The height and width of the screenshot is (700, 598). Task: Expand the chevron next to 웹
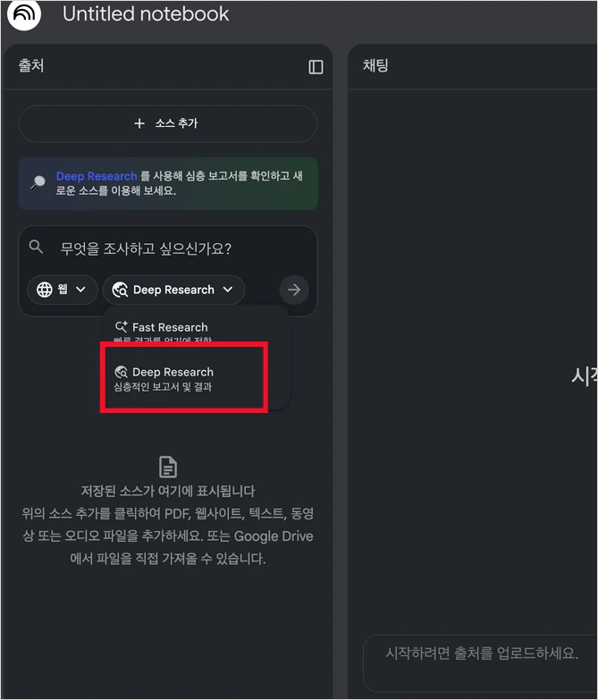[80, 290]
